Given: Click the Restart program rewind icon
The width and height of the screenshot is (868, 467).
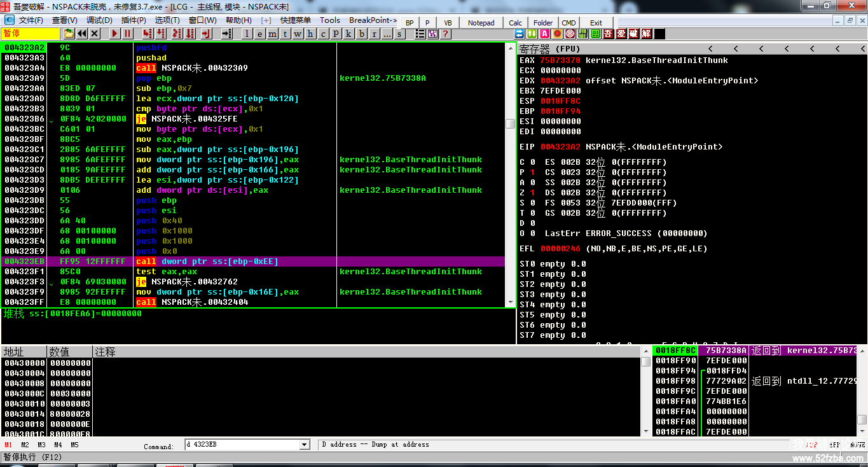Looking at the screenshot, I should point(82,34).
